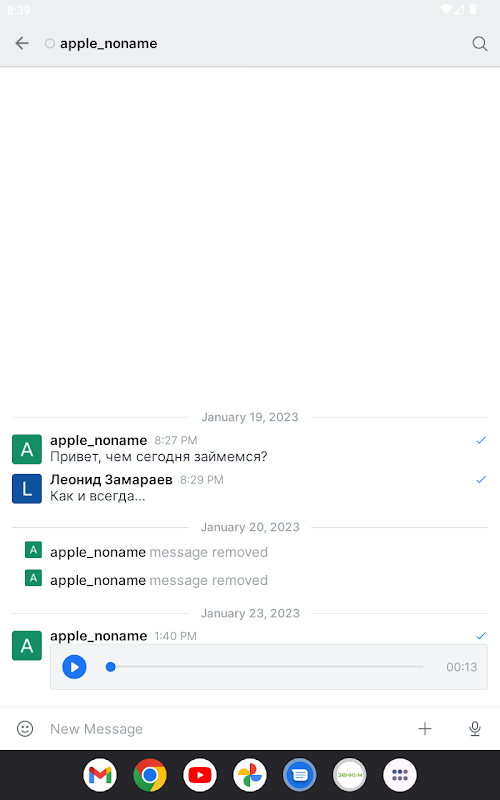This screenshot has width=500, height=800.
Task: Start voice recording with microphone icon
Action: [474, 729]
